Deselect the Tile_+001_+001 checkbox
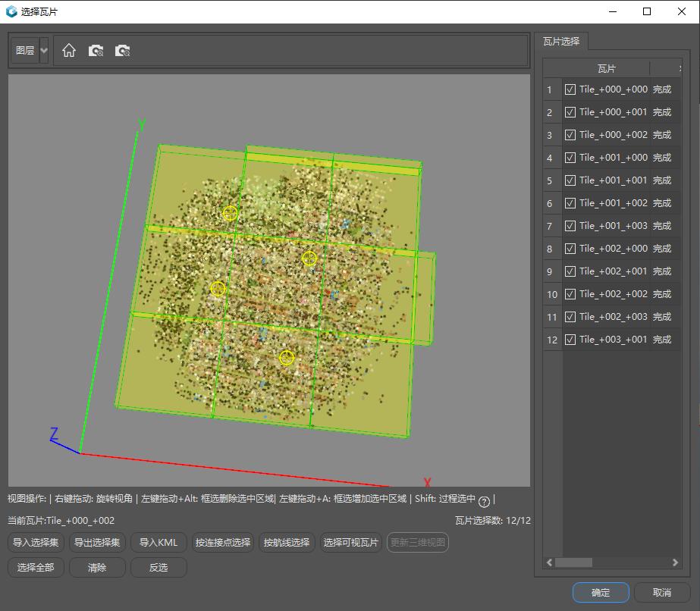This screenshot has height=611, width=700. [570, 180]
